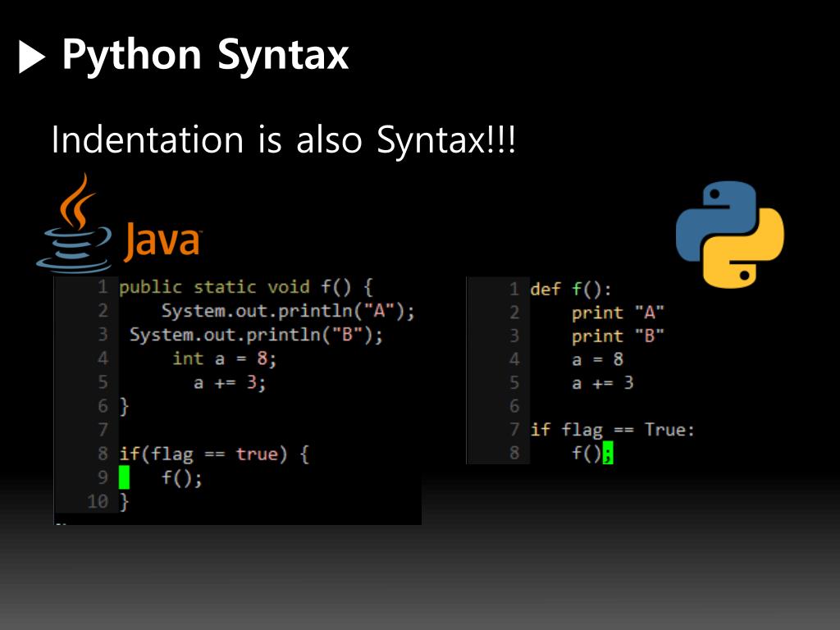Screen dimensions: 840x630
Task: Click the 'f();' call in Java code
Action: coord(182,477)
